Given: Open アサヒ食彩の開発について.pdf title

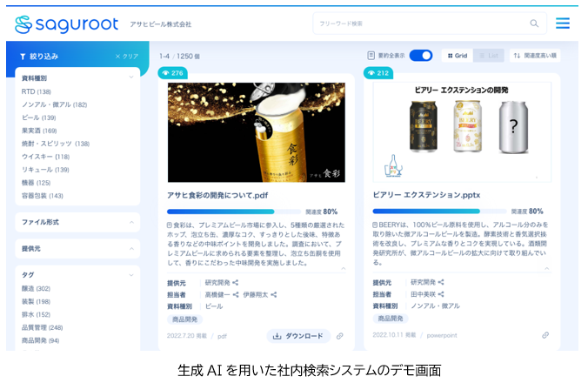Looking at the screenshot, I should (217, 195).
